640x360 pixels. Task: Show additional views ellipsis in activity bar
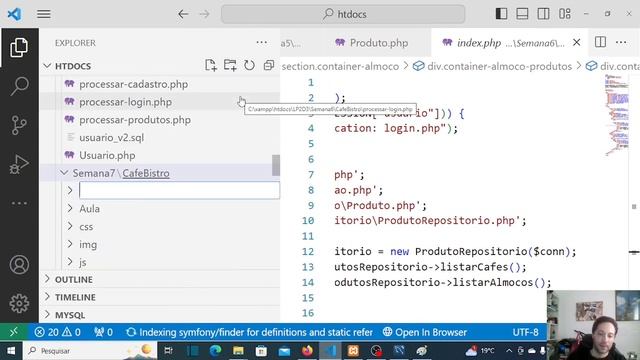click(x=19, y=203)
